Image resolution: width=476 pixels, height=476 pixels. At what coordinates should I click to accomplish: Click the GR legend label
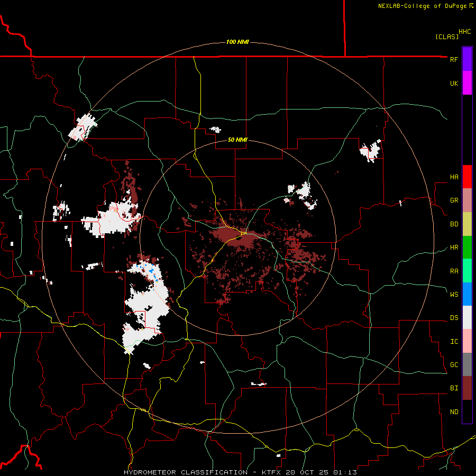(454, 200)
